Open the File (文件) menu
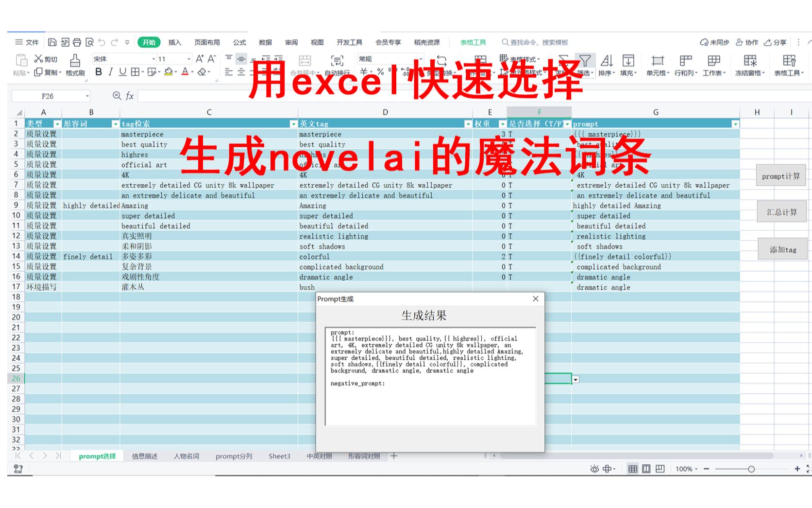 pyautogui.click(x=27, y=42)
